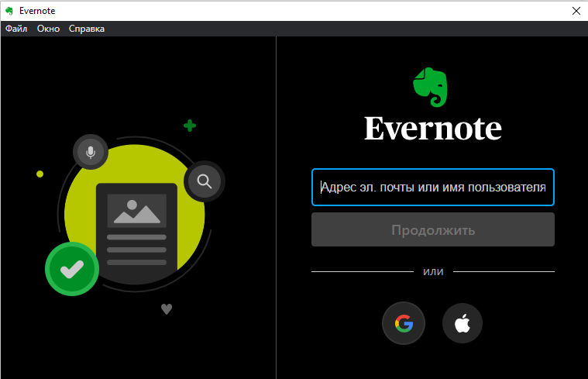This screenshot has width=588, height=379.
Task: Click the magnifier search icon in the illustration
Action: point(205,181)
